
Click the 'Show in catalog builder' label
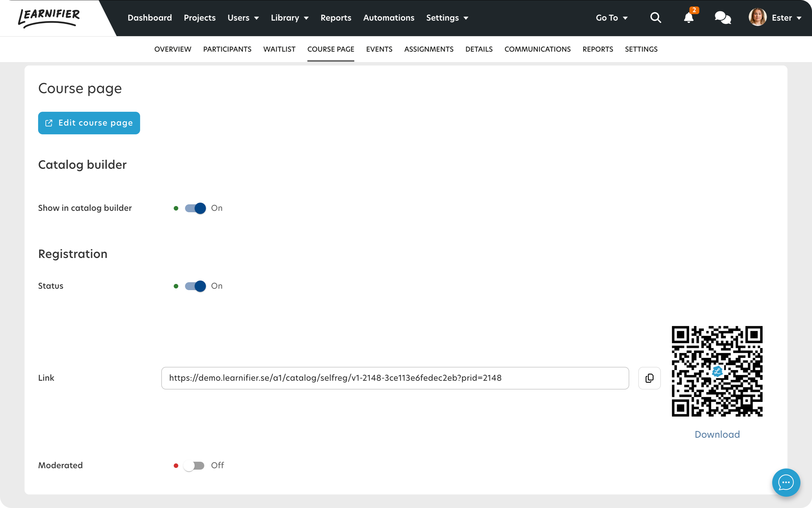pos(85,208)
